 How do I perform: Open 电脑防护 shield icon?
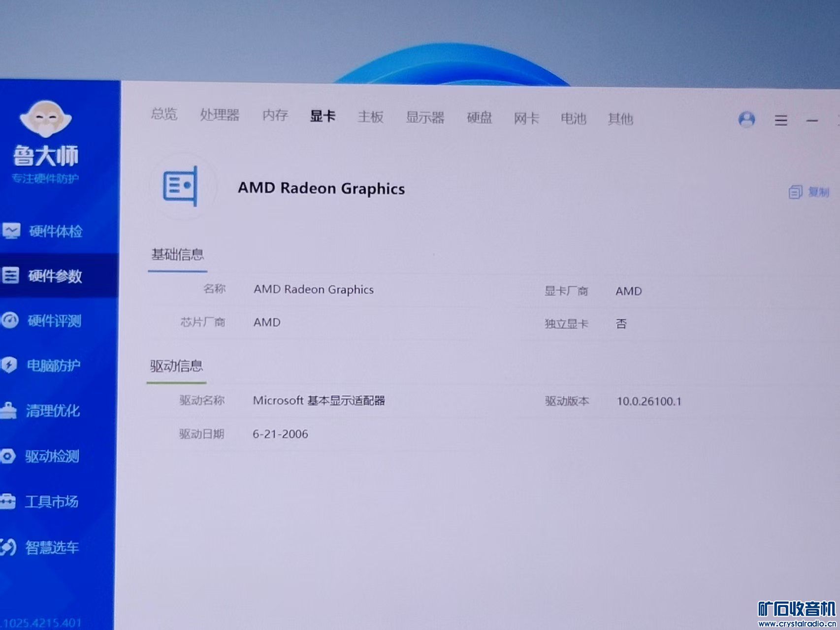[9, 365]
